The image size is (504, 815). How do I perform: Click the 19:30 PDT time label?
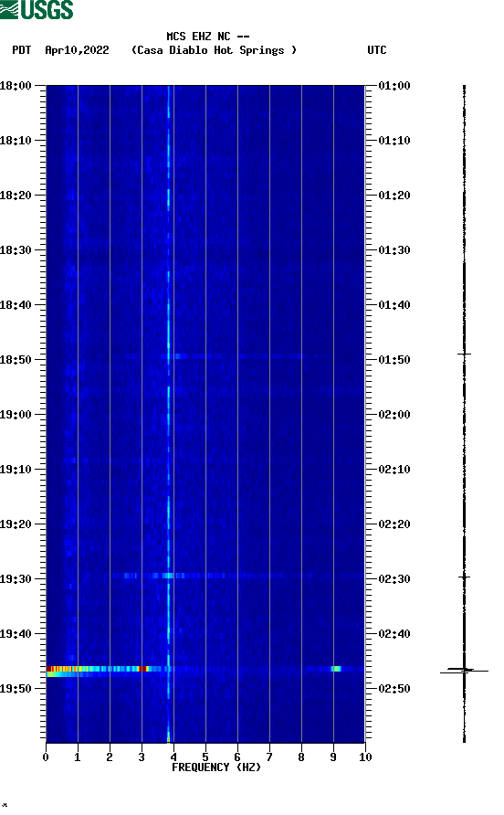[16, 579]
